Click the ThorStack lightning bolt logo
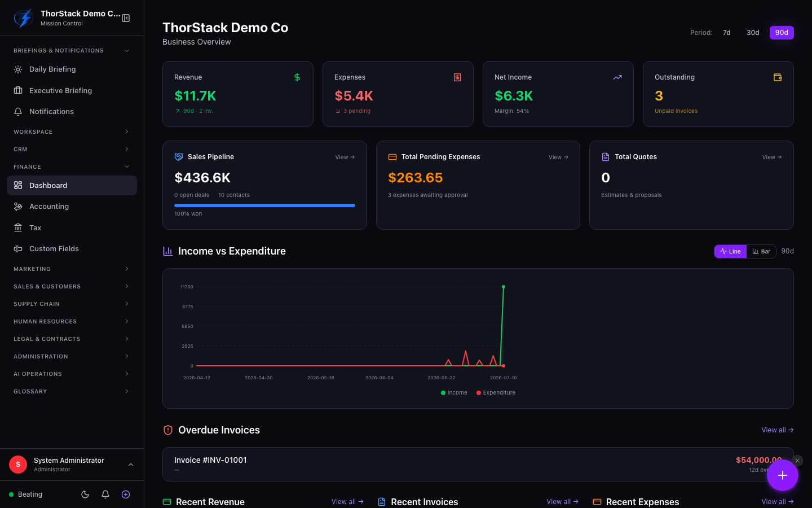Screen dimensions: 812x508 [x=24, y=18]
